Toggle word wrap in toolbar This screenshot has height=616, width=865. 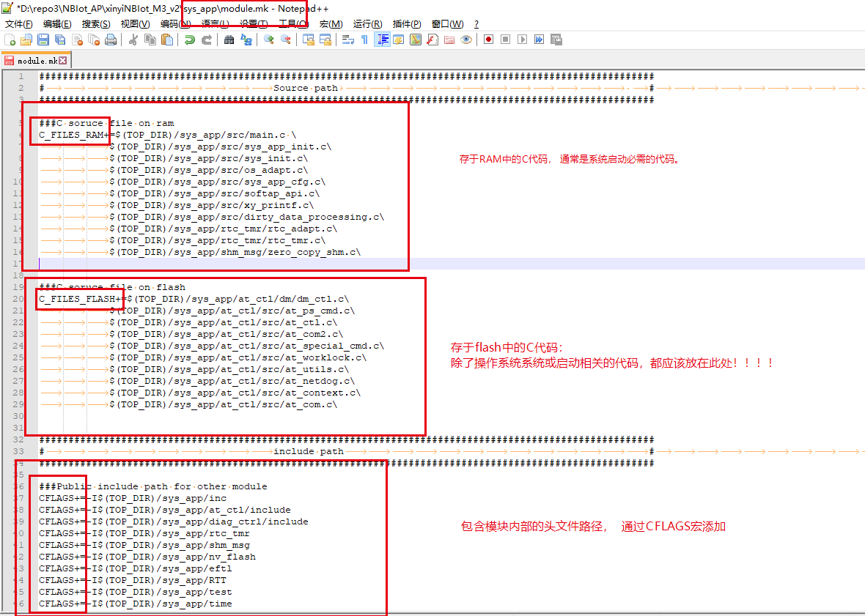pos(348,40)
